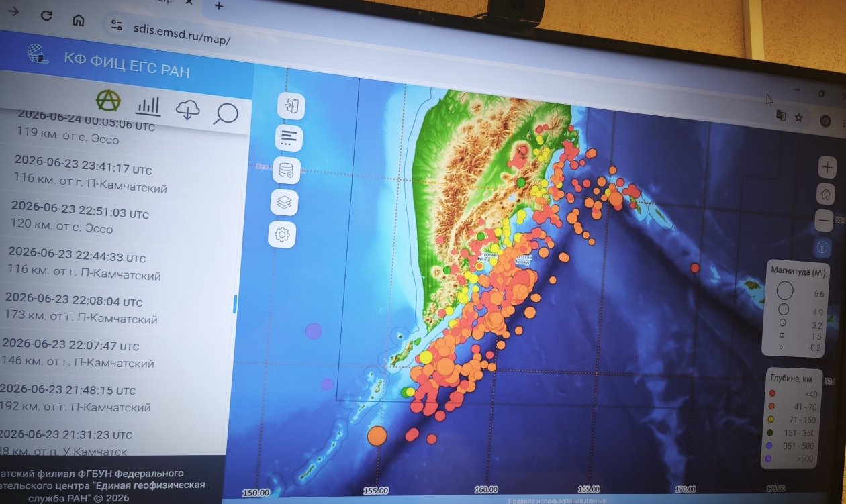
Task: Open the map layers stack icon
Action: tap(285, 202)
